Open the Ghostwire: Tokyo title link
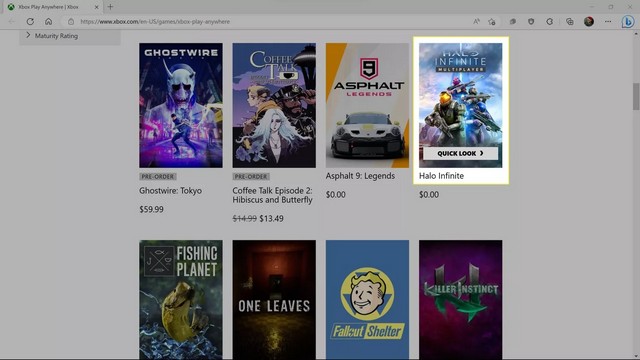 coord(170,191)
